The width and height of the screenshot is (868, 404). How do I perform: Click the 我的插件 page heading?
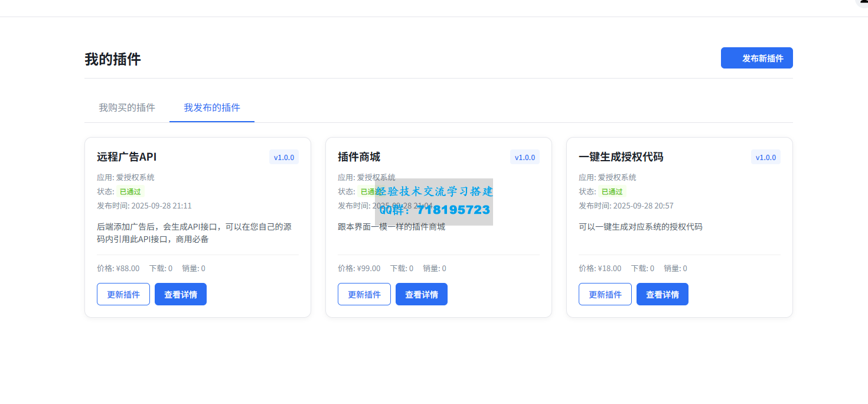coord(113,60)
